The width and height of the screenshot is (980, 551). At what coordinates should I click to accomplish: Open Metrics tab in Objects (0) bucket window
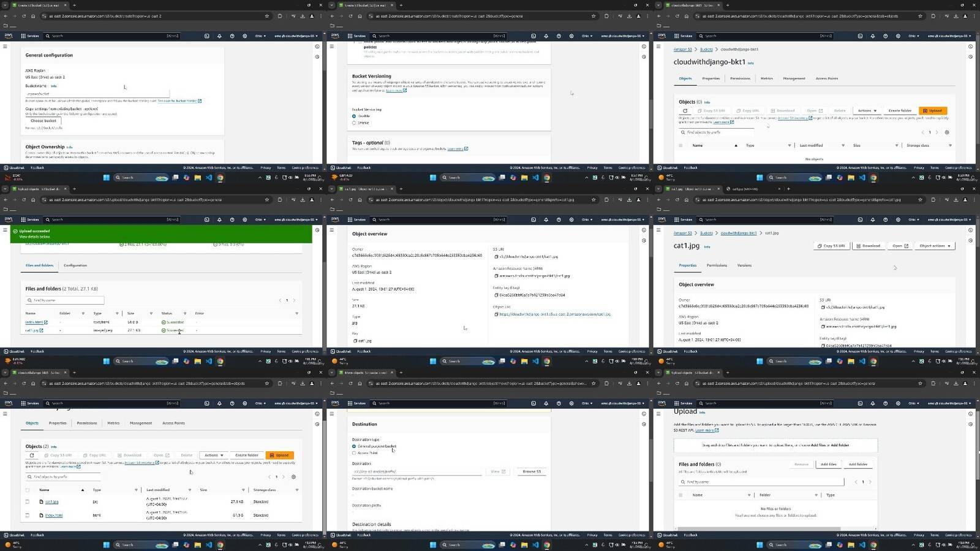(x=766, y=78)
